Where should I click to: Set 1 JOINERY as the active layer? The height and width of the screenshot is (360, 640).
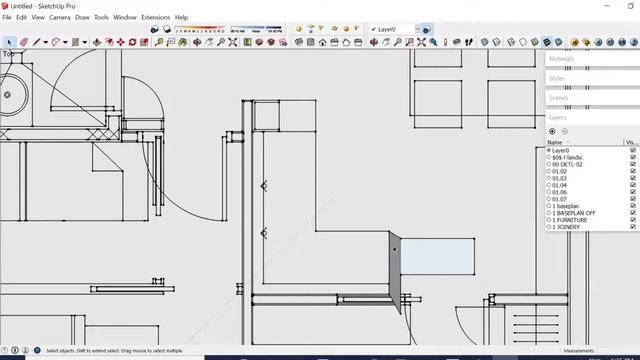pos(549,227)
